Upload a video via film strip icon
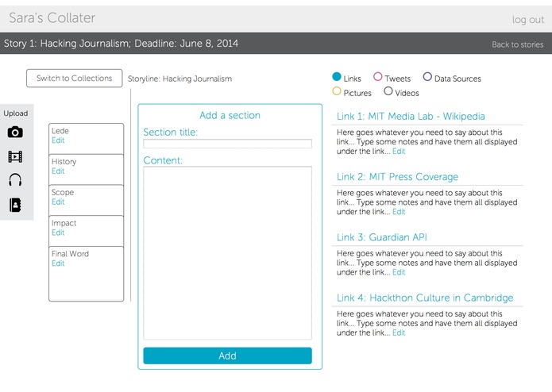The height and width of the screenshot is (392, 552). pos(15,156)
